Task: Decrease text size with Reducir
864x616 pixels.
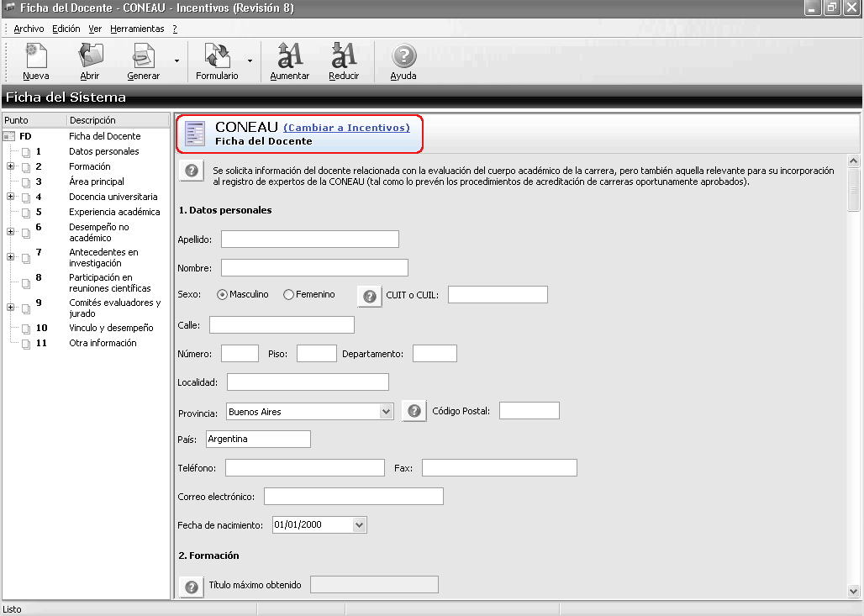Action: coord(344,61)
